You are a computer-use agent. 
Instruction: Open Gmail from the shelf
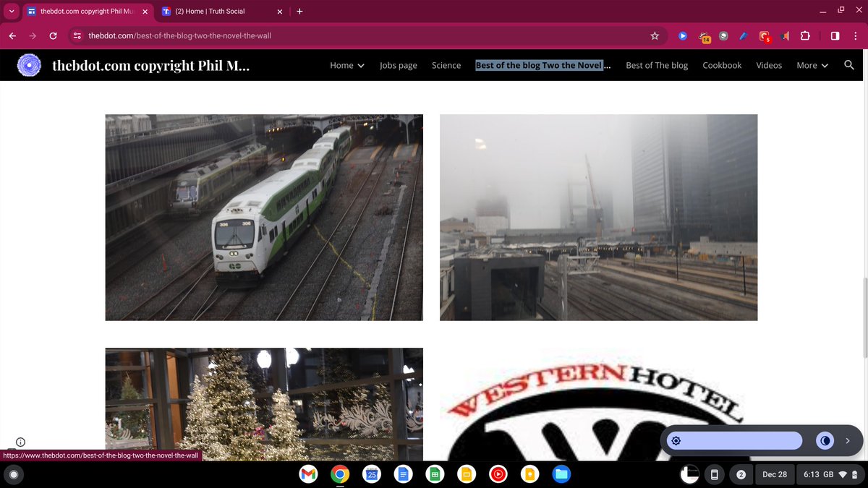(308, 474)
